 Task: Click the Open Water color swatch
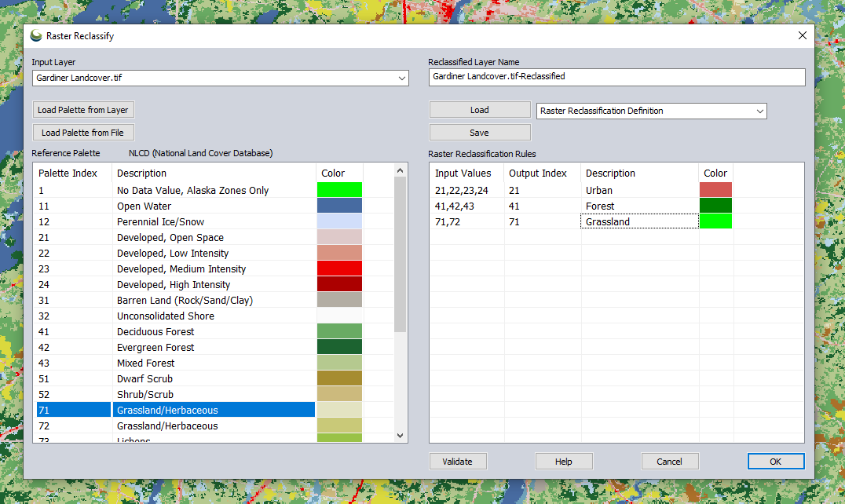click(339, 206)
